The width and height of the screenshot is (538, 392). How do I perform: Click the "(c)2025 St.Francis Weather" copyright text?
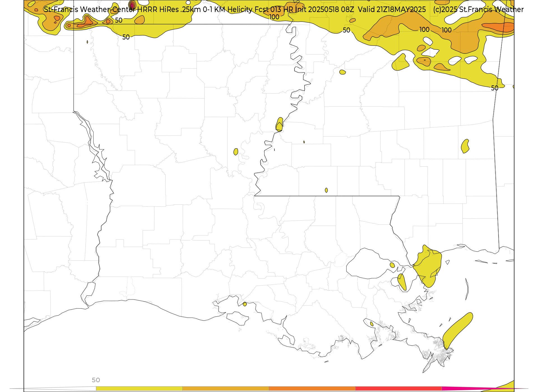coord(478,10)
